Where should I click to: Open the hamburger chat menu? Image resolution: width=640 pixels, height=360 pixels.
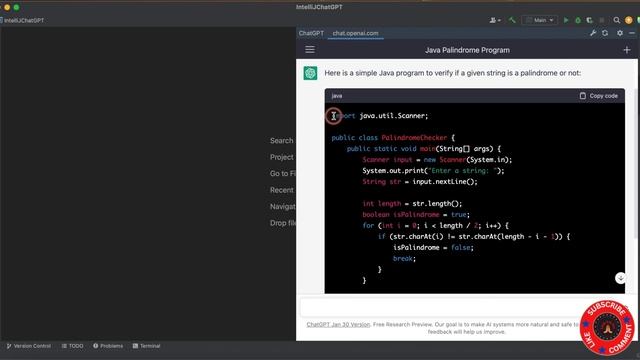(310, 50)
